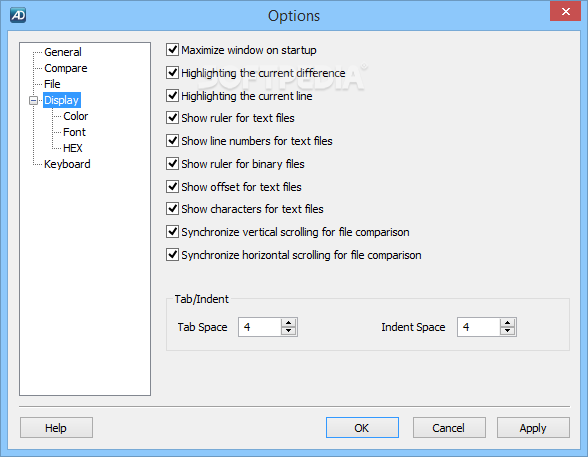Increase Indent Space with up arrow
The image size is (588, 457).
(x=507, y=323)
